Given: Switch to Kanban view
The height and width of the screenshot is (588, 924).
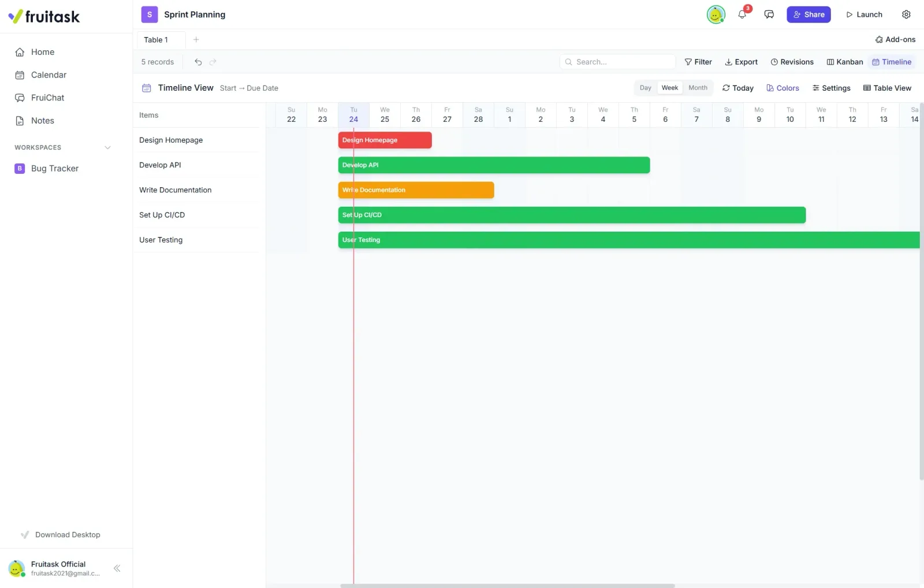Looking at the screenshot, I should pyautogui.click(x=844, y=62).
